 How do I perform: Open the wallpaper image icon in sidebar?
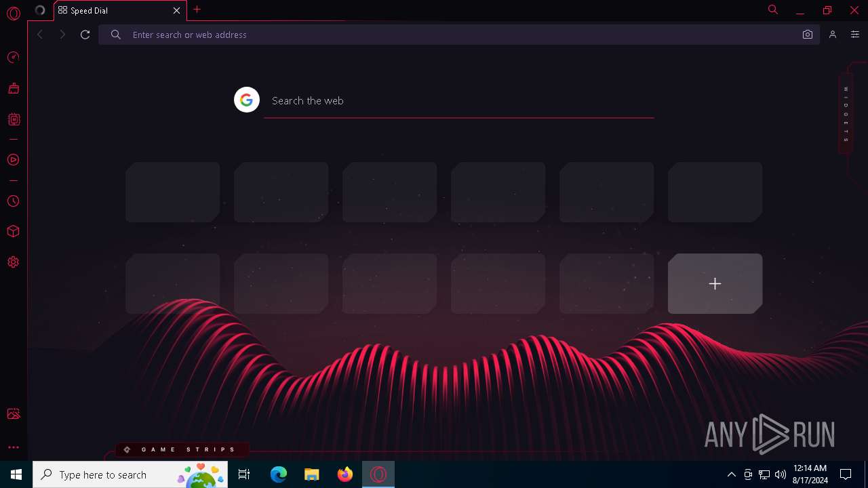(x=13, y=414)
